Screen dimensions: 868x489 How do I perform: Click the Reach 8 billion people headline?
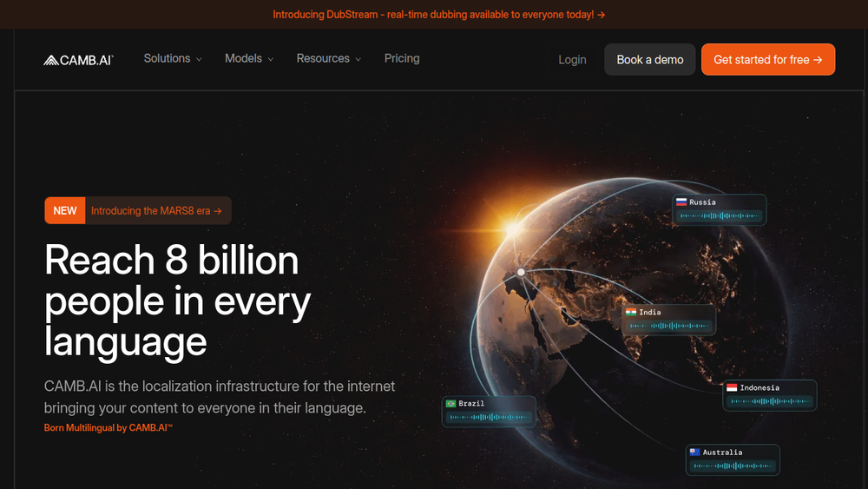[178, 301]
